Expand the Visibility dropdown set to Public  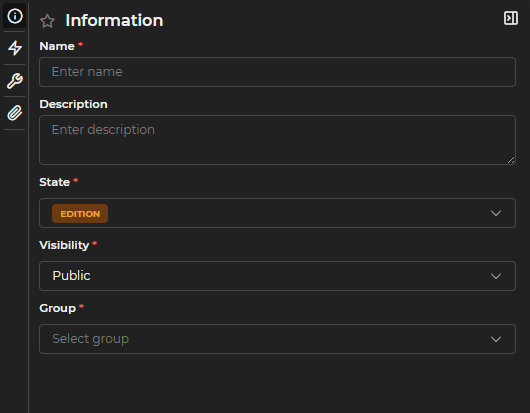pyautogui.click(x=277, y=276)
